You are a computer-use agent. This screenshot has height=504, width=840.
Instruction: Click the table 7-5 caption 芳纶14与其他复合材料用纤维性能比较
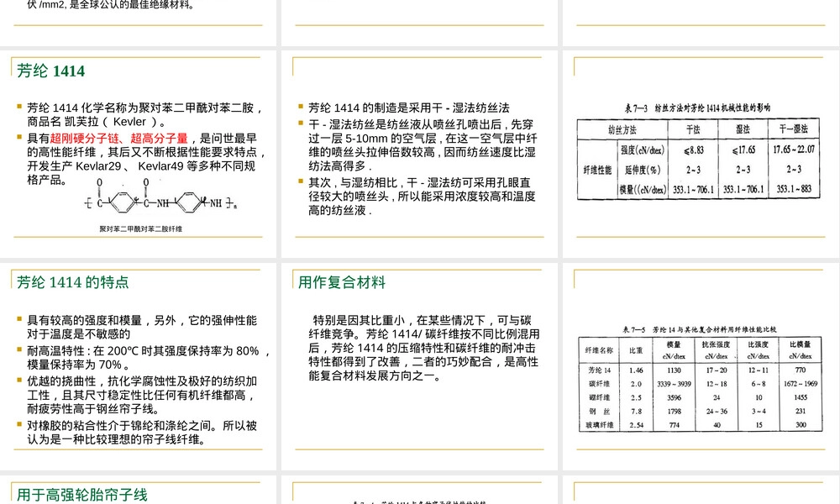point(699,329)
